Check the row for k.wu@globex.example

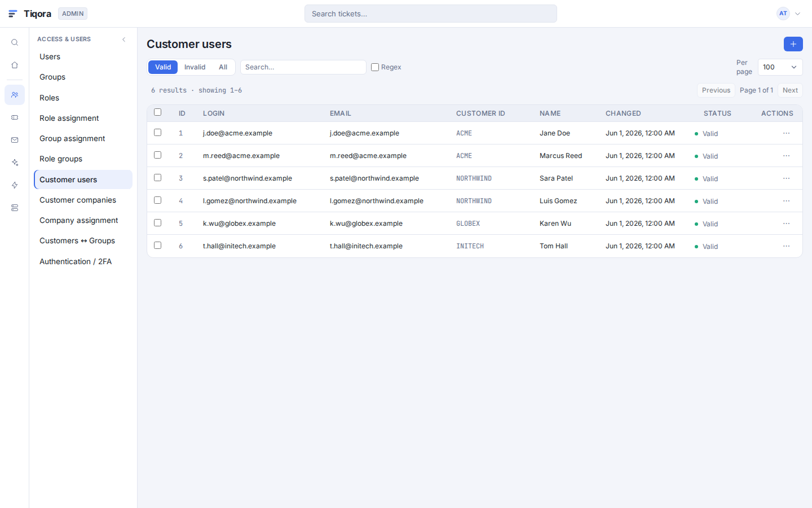(x=158, y=223)
